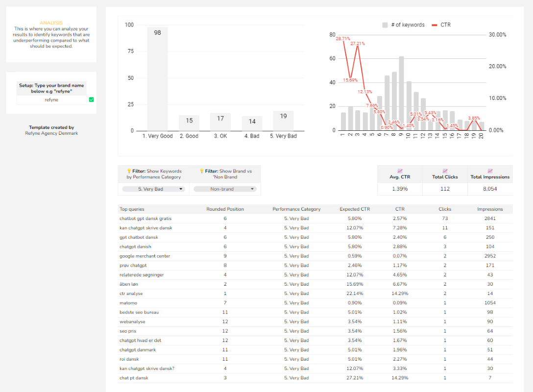The image size is (533, 392).
Task: Select the impressions value 2952 for google merchant center
Action: [490, 256]
